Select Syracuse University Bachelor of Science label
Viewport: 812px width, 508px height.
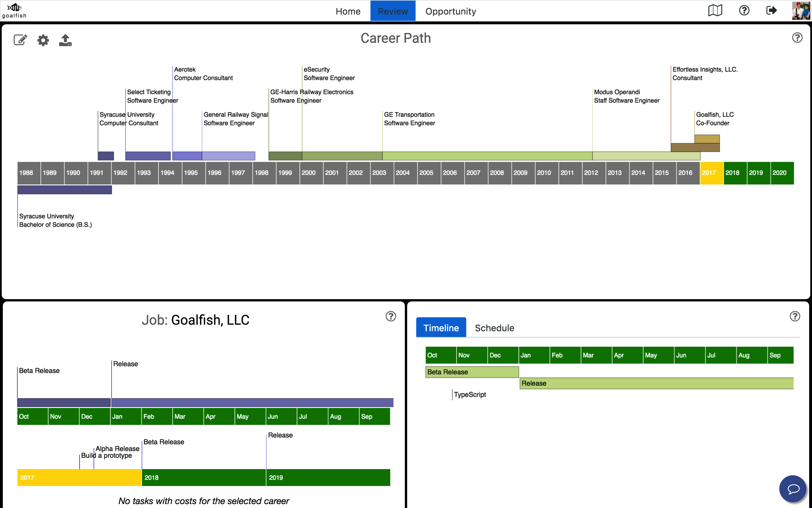(55, 220)
